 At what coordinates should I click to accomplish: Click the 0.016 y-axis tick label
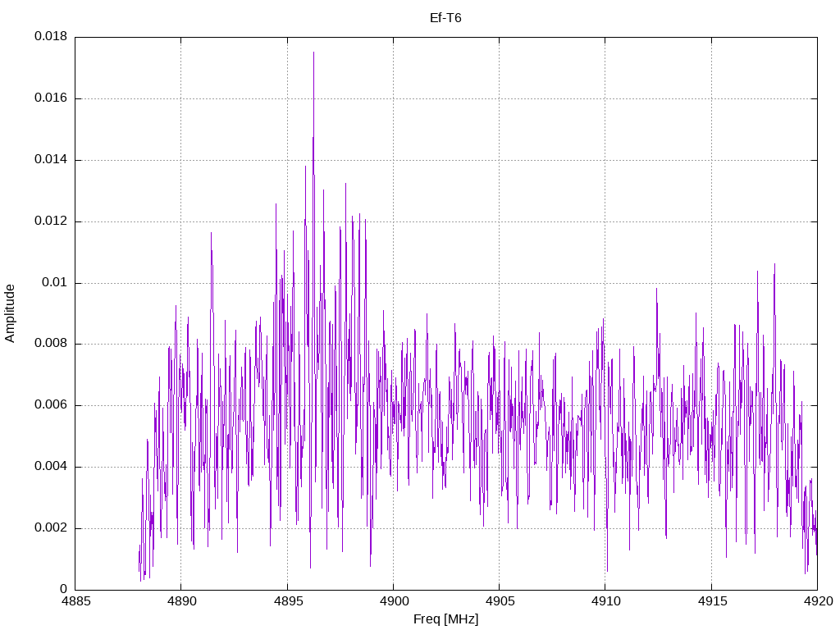[x=51, y=98]
